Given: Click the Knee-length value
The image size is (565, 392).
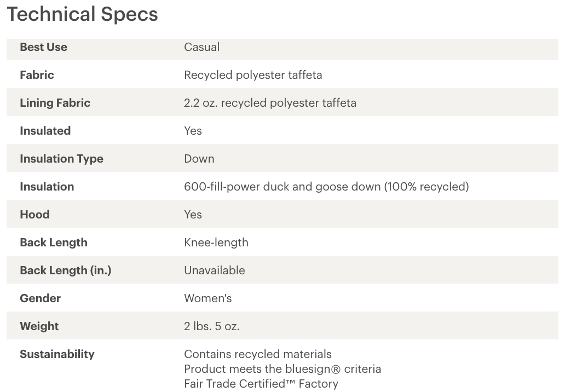Looking at the screenshot, I should [216, 243].
